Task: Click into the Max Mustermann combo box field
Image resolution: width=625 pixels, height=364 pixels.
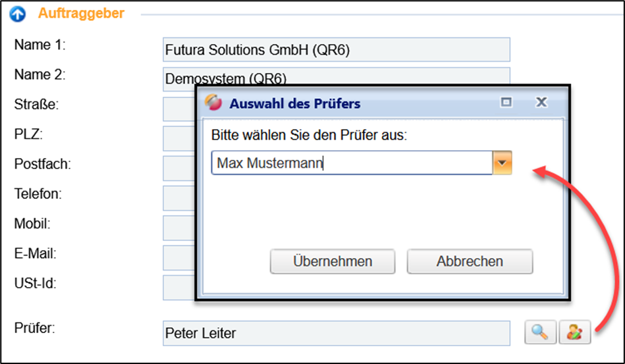Action: (x=352, y=163)
